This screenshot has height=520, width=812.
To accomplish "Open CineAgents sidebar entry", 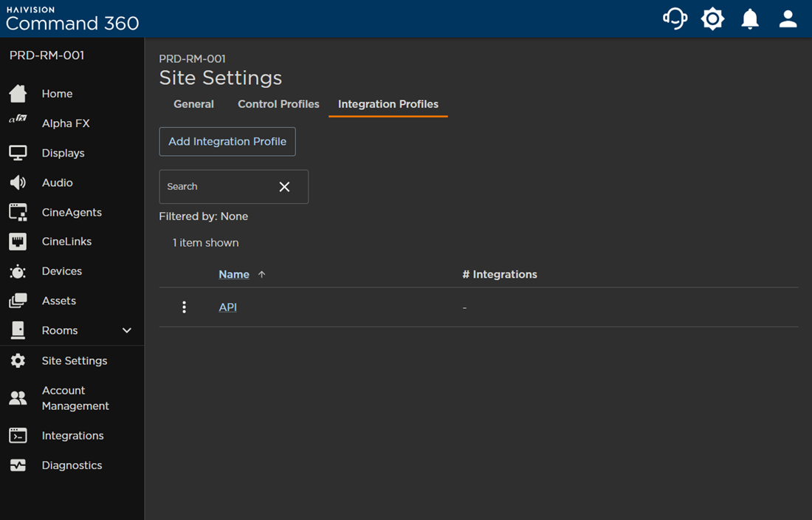I will point(72,212).
